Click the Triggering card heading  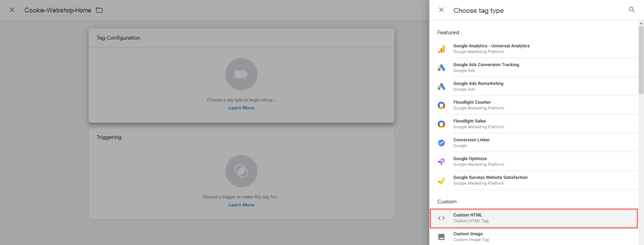tap(109, 137)
